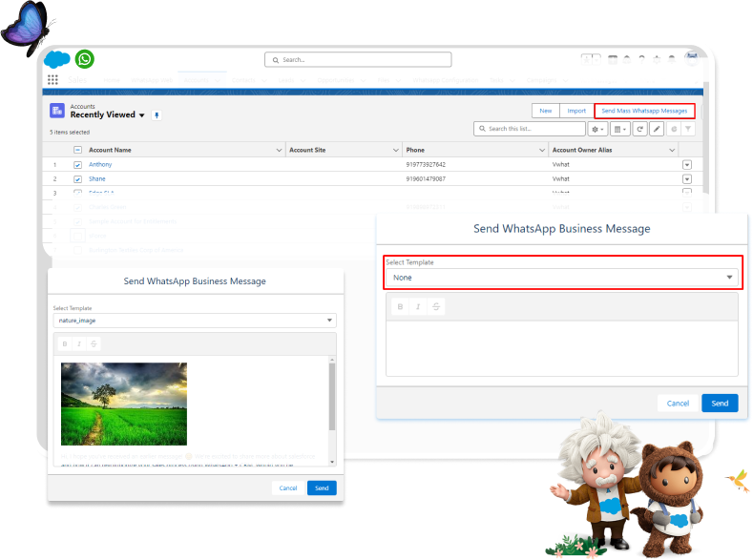Open the template dropdown showing nature_image

[195, 321]
